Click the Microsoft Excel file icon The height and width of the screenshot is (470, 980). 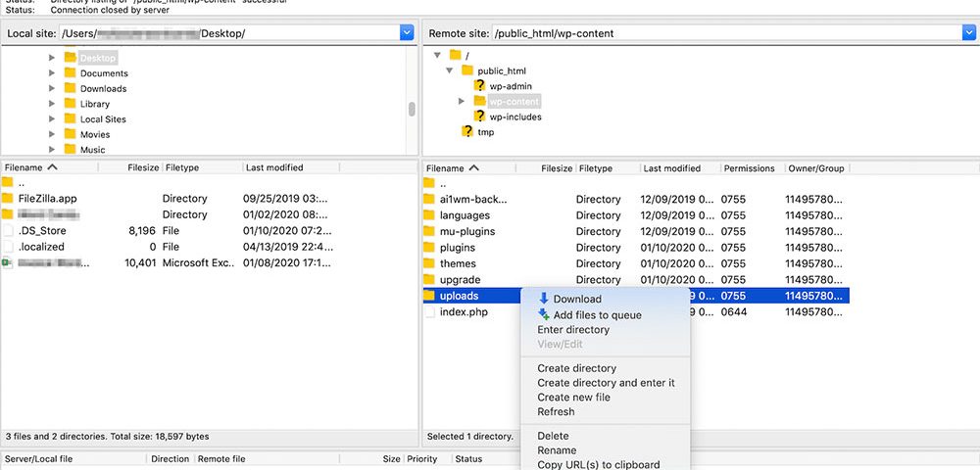tap(8, 262)
